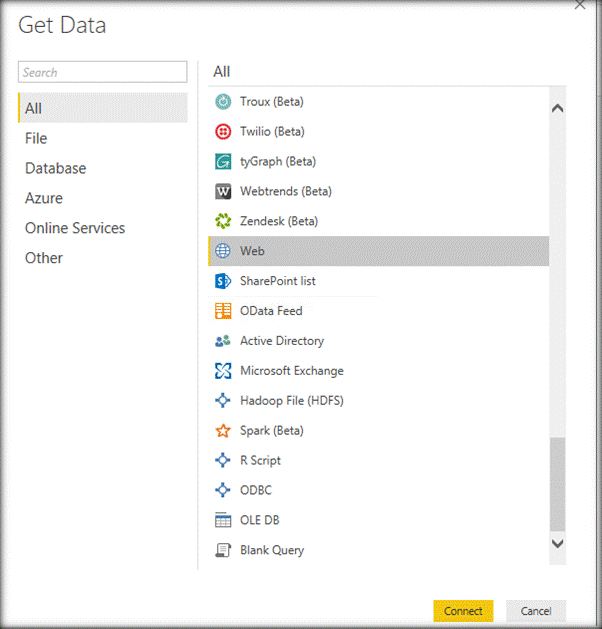Select the All category
Image resolution: width=602 pixels, height=629 pixels.
pyautogui.click(x=103, y=108)
